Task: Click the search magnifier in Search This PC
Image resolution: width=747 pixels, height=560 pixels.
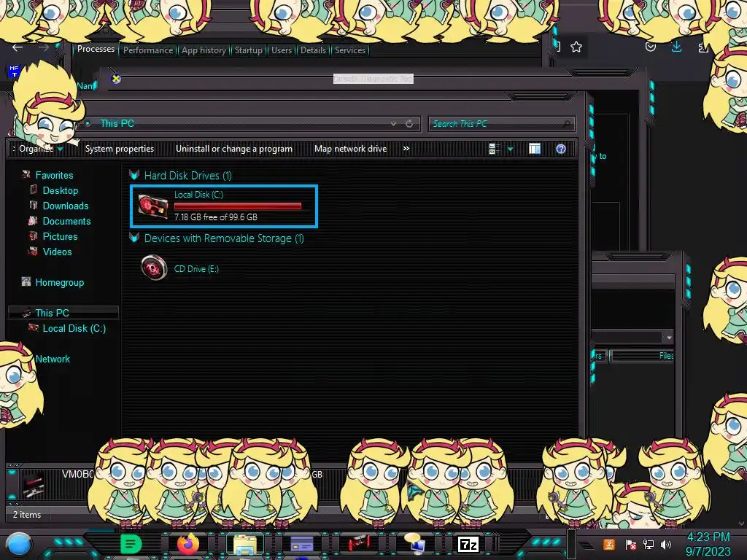Action: coord(566,124)
